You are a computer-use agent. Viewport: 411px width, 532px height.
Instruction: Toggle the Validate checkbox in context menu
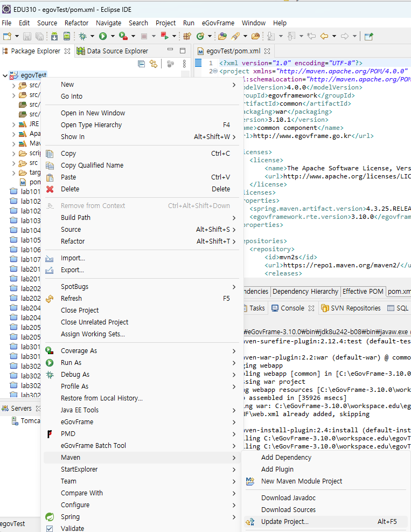pos(50,528)
